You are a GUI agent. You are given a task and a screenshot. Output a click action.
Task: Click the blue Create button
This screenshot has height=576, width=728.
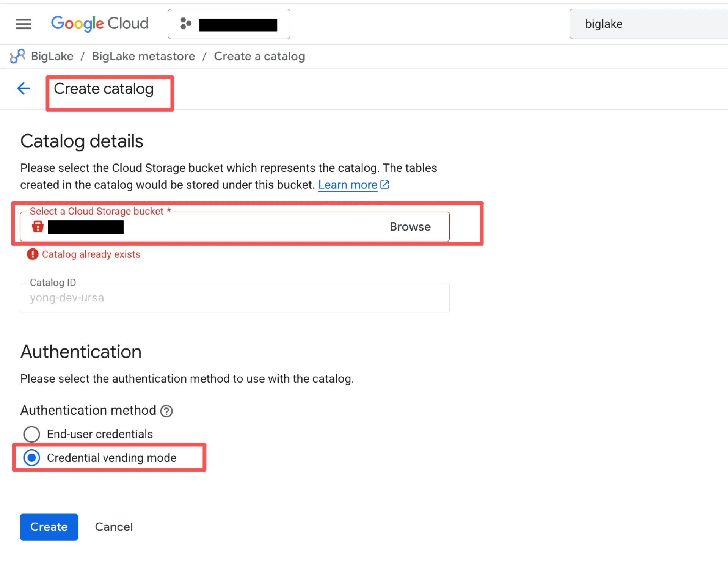coord(49,527)
